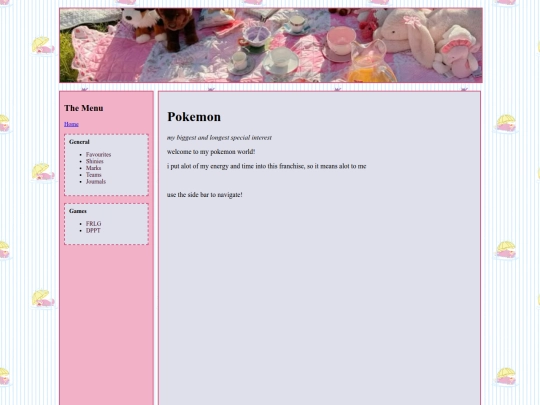Click the 'General' section title
This screenshot has width=540, height=405.
79,142
